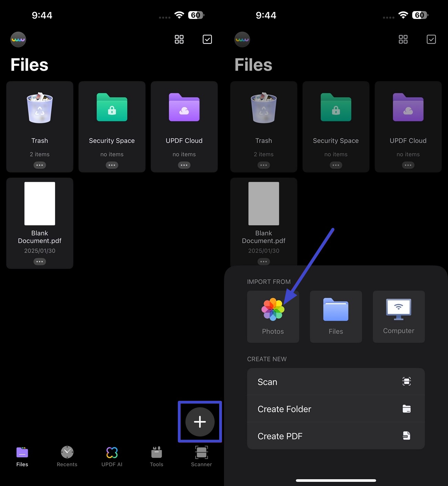Tap Create PDF in the menu
This screenshot has height=486, width=448.
point(336,436)
